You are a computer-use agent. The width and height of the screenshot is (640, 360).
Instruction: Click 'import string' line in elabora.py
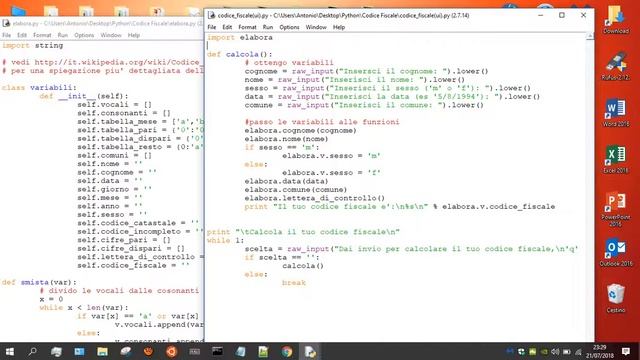[33, 46]
